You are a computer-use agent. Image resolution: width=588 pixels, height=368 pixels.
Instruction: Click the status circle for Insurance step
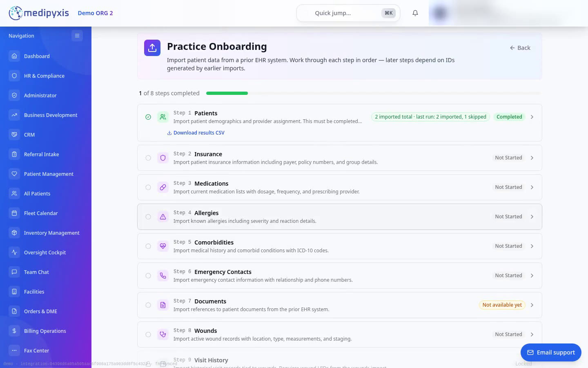tap(148, 158)
